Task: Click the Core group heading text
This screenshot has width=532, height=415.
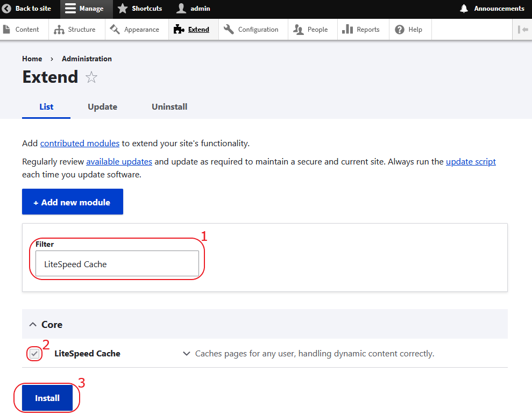Action: (52, 325)
